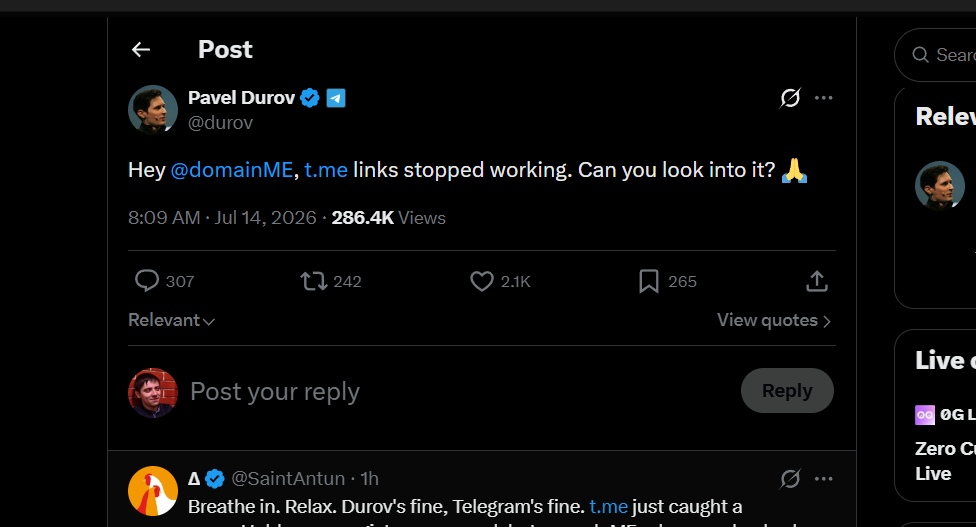This screenshot has height=527, width=976.
Task: Open the @domainME mention link
Action: pyautogui.click(x=232, y=170)
